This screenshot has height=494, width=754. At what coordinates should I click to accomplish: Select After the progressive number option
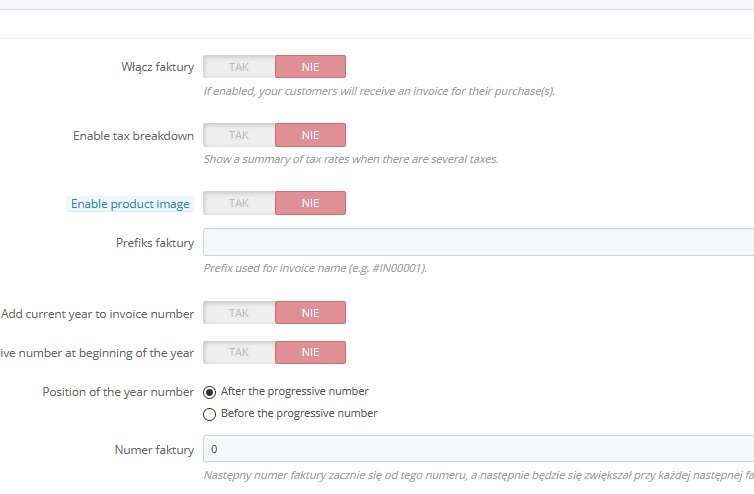click(x=210, y=391)
